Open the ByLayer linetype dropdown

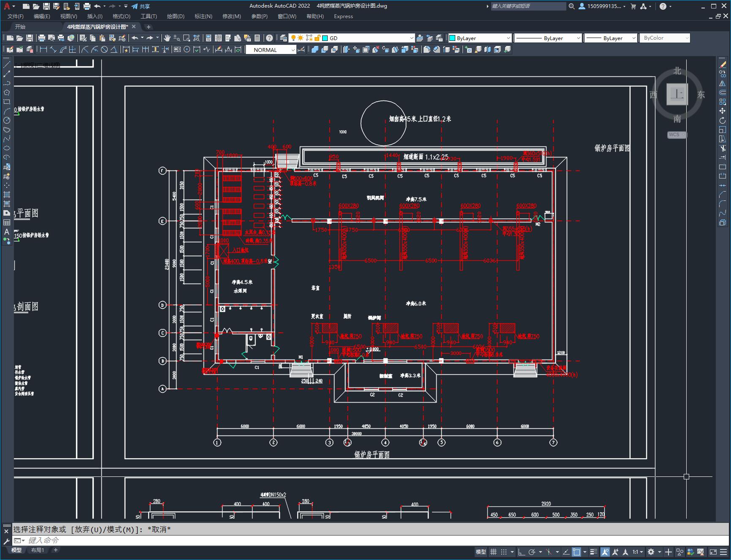[578, 38]
